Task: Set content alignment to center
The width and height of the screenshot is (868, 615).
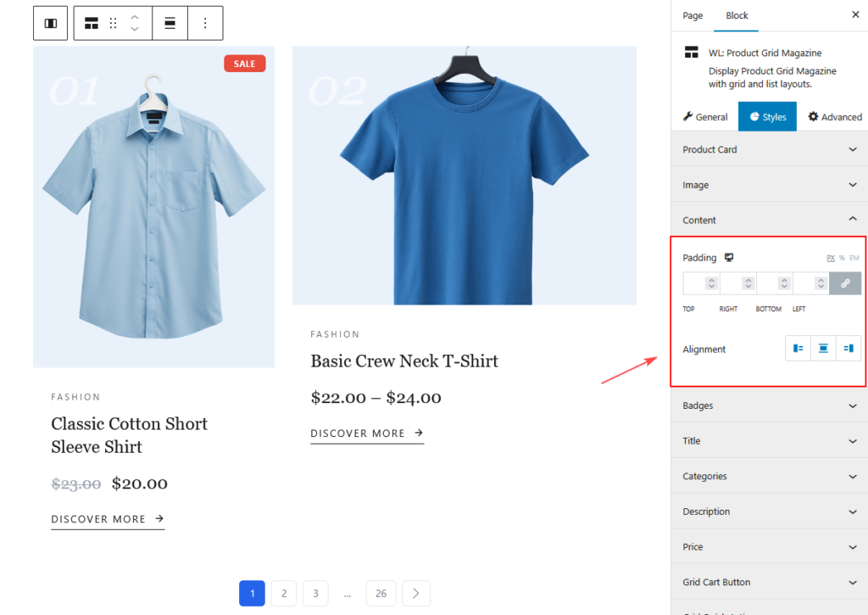Action: pyautogui.click(x=823, y=349)
